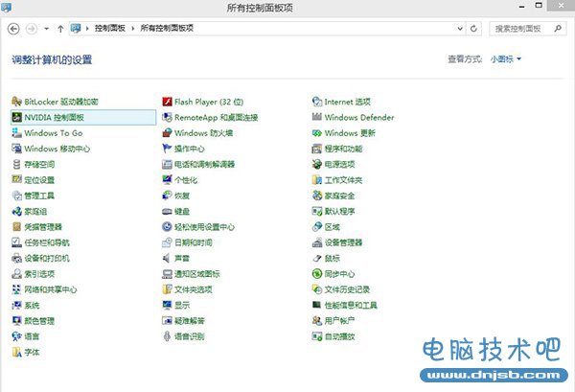Open the 性能信息和工具 link

point(351,305)
